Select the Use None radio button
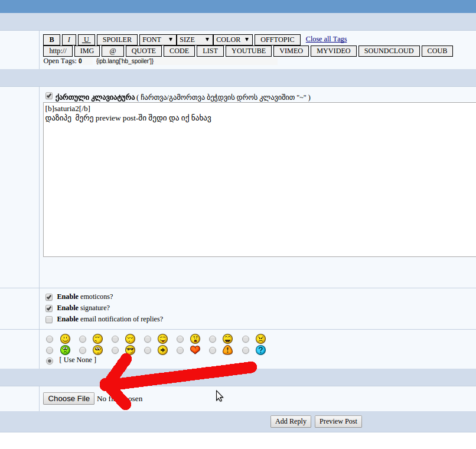 coord(50,360)
